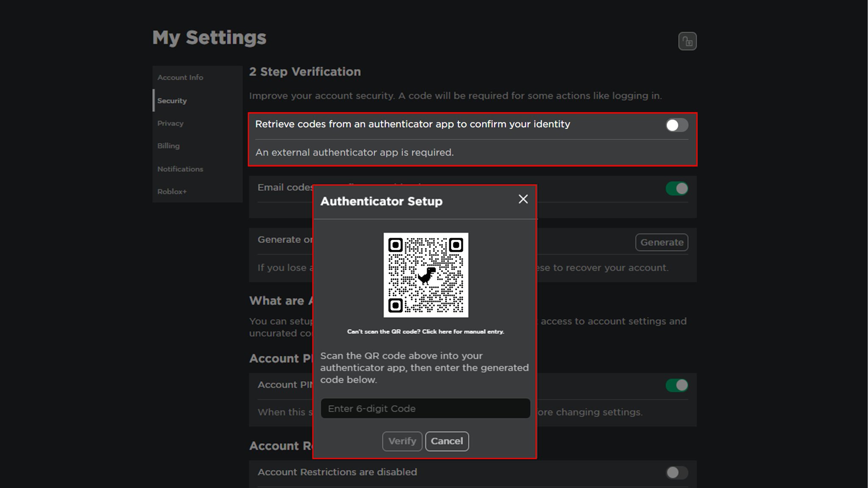This screenshot has height=488, width=868.
Task: Expand the Notifications settings section
Action: (180, 169)
